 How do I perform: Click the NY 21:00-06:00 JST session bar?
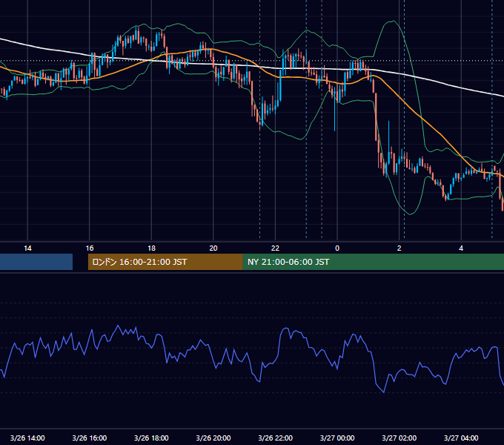(x=373, y=262)
